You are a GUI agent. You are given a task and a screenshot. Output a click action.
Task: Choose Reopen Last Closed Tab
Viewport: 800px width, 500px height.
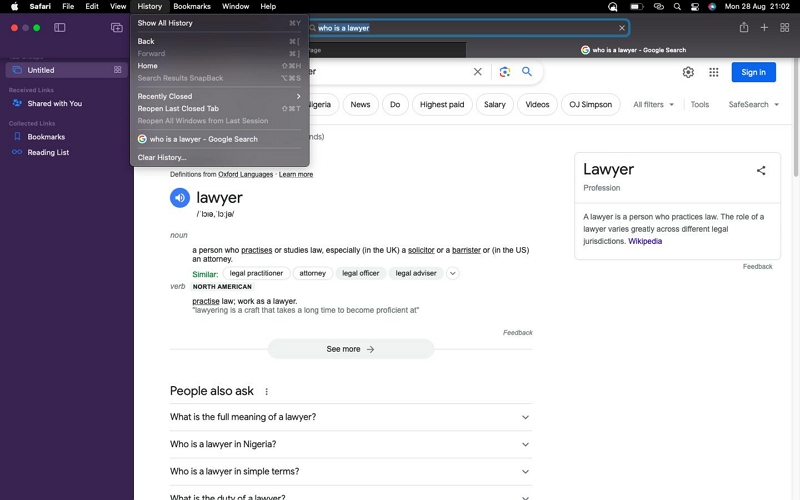click(x=219, y=108)
